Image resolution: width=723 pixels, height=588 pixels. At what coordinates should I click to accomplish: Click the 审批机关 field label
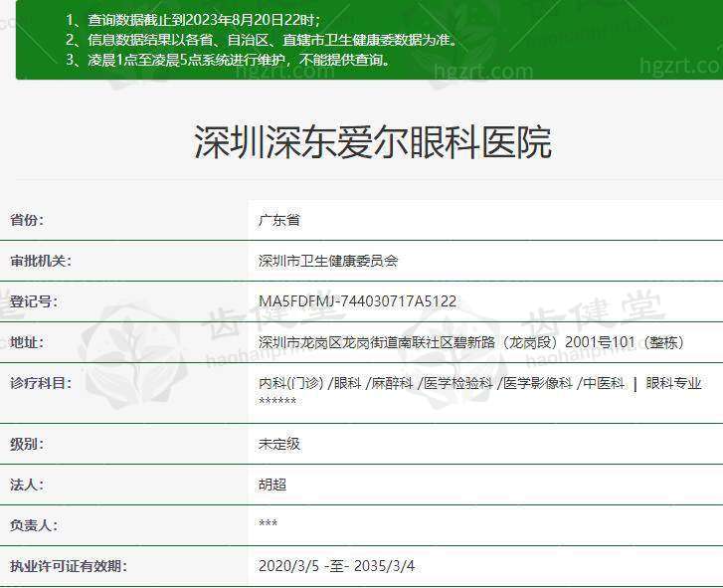(x=41, y=261)
